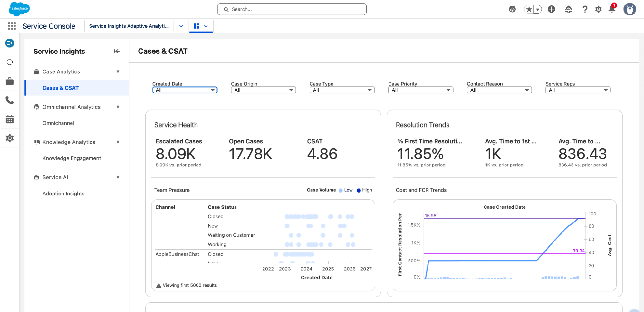Open the Service Insights Adaptive Analytics navigation item
The height and width of the screenshot is (312, 644).
click(x=129, y=26)
